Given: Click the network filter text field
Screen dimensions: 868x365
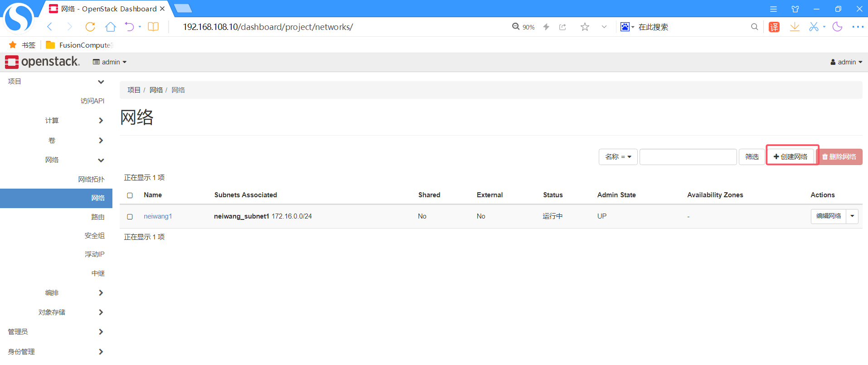Looking at the screenshot, I should [x=688, y=156].
